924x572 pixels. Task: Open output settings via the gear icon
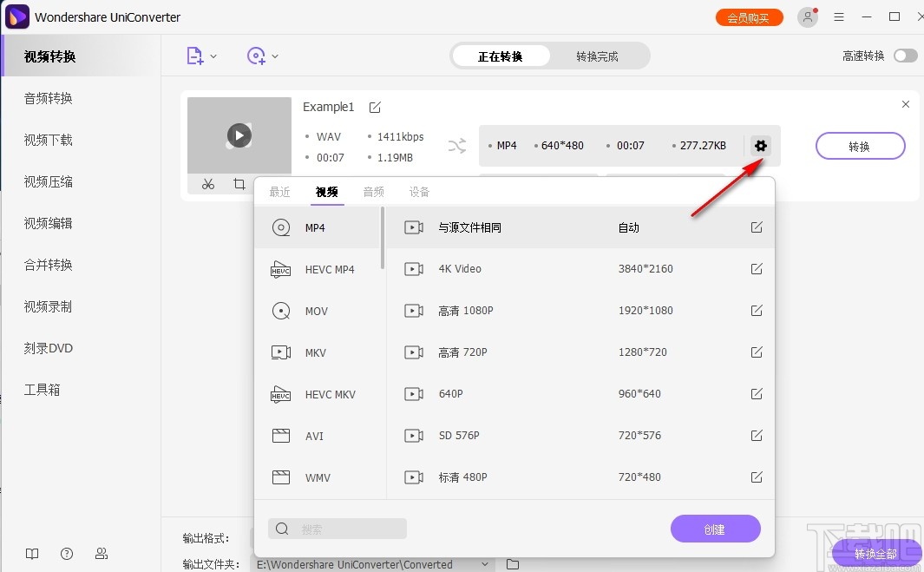(x=761, y=146)
